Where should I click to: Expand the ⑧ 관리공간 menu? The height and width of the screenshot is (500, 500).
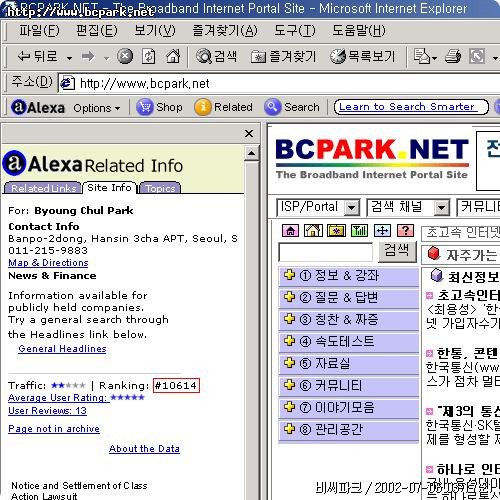coord(349,429)
